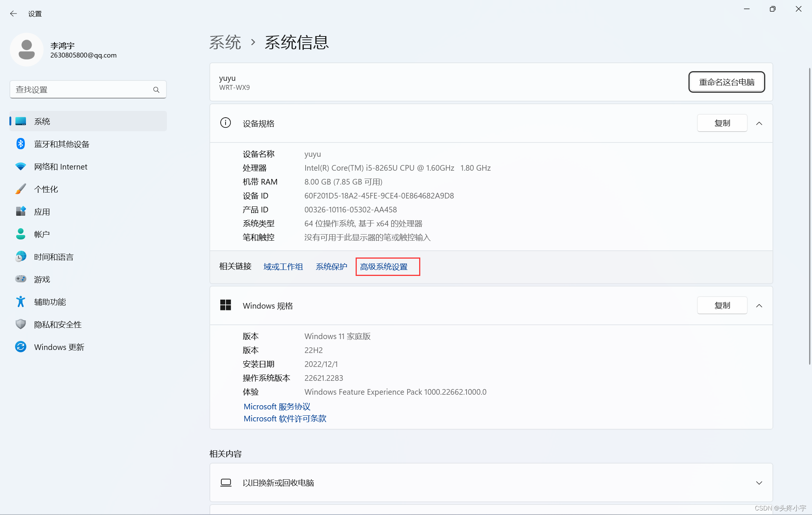812x515 pixels.
Task: Click the Personalization paintbrush icon
Action: click(x=21, y=189)
